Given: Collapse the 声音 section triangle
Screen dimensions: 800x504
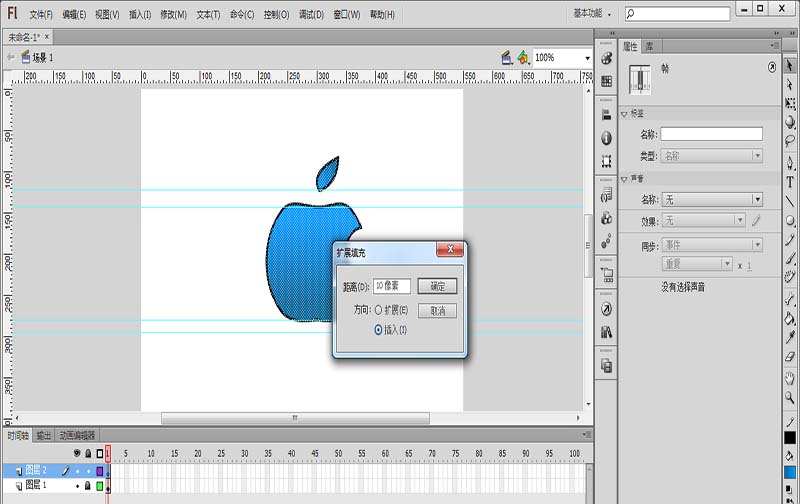Looking at the screenshot, I should point(624,179).
